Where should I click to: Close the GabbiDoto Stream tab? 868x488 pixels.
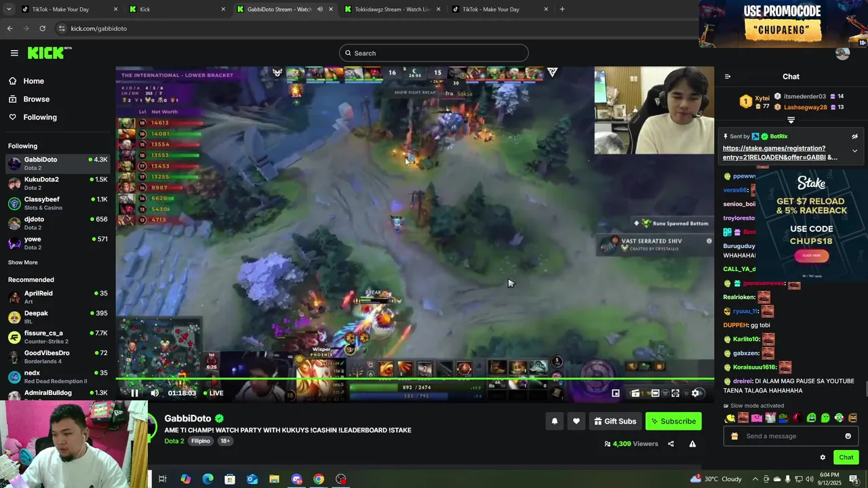tap(331, 9)
